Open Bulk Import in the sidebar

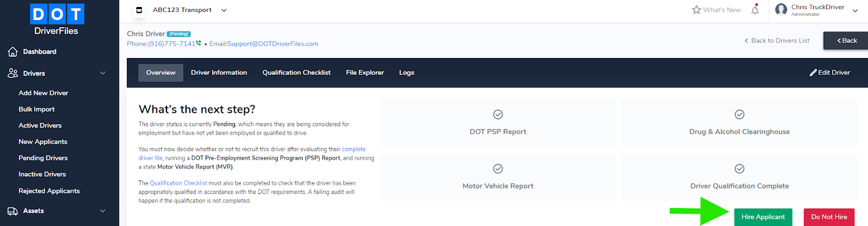click(37, 109)
